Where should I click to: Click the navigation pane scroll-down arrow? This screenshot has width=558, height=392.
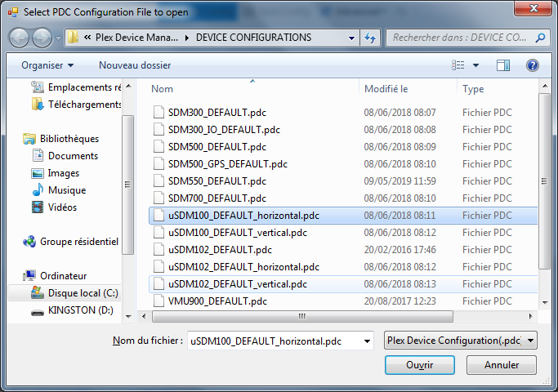129,316
